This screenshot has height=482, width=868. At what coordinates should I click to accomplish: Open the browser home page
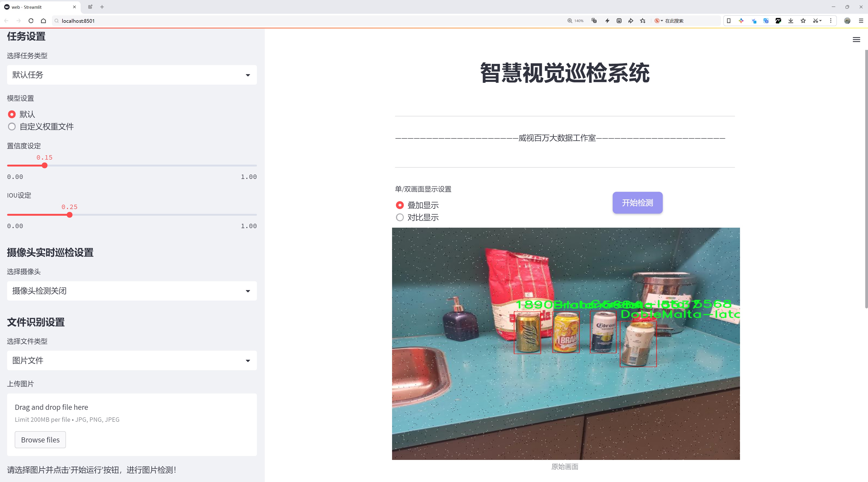[43, 21]
